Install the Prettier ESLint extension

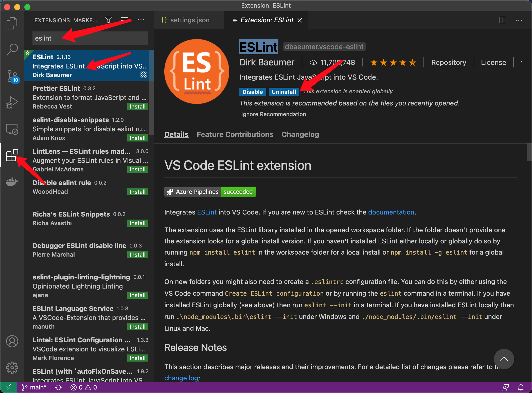[137, 107]
